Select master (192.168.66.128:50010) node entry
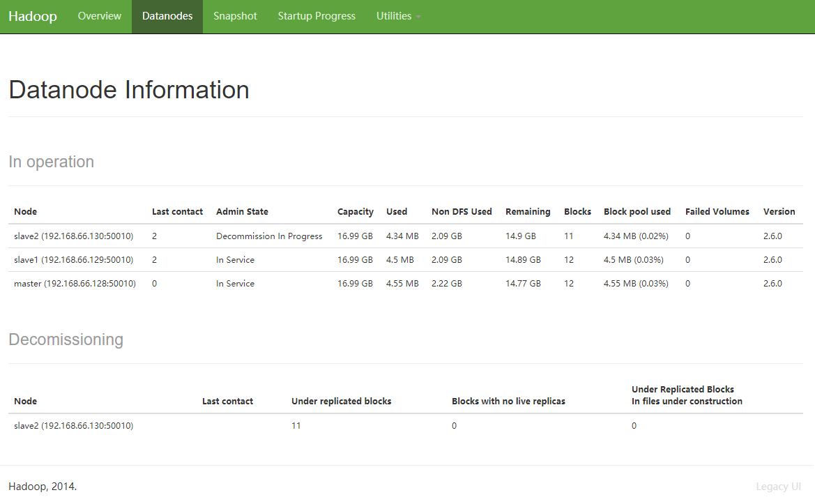Screen dimensions: 815x504 [x=75, y=284]
